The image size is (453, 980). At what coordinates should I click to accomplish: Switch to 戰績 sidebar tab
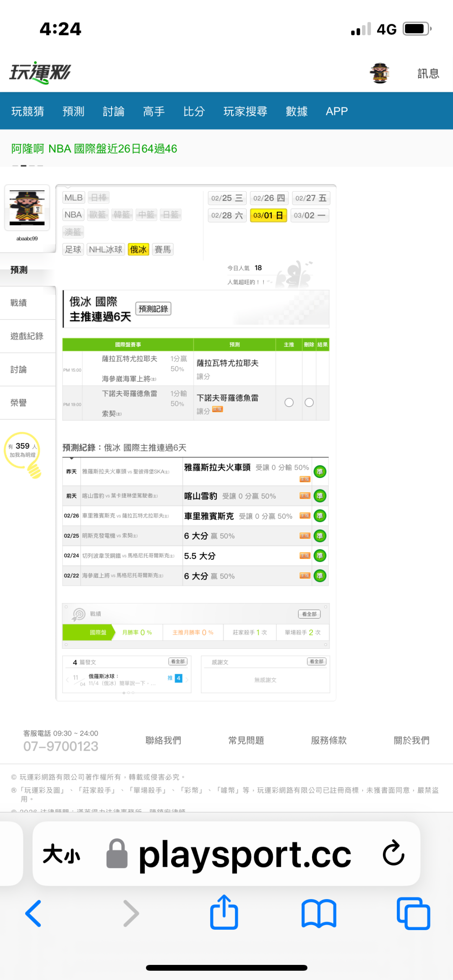pyautogui.click(x=19, y=303)
